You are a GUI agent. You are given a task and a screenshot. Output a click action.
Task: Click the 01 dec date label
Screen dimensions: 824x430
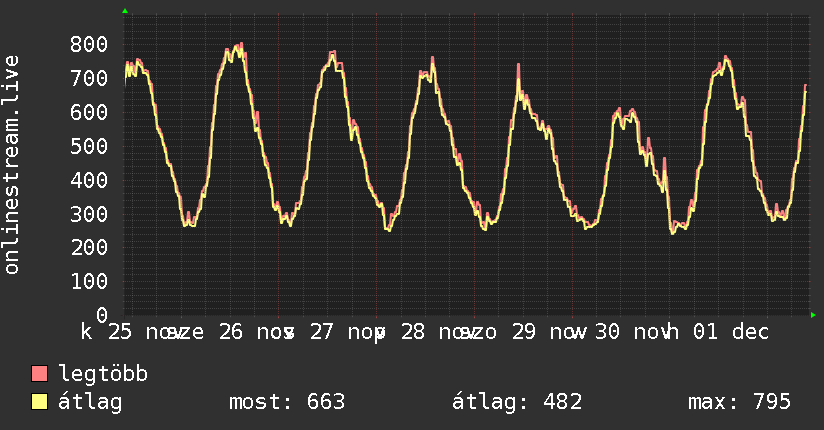point(731,332)
